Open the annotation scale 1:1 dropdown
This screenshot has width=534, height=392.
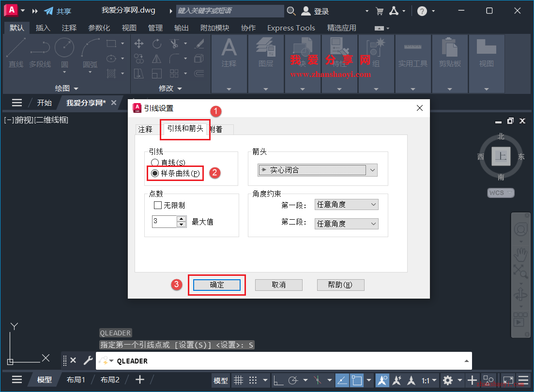click(429, 380)
